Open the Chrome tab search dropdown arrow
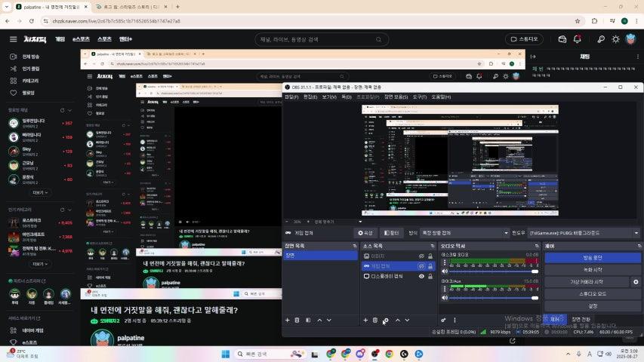Screen dimensions: 644x362 tap(7, 7)
